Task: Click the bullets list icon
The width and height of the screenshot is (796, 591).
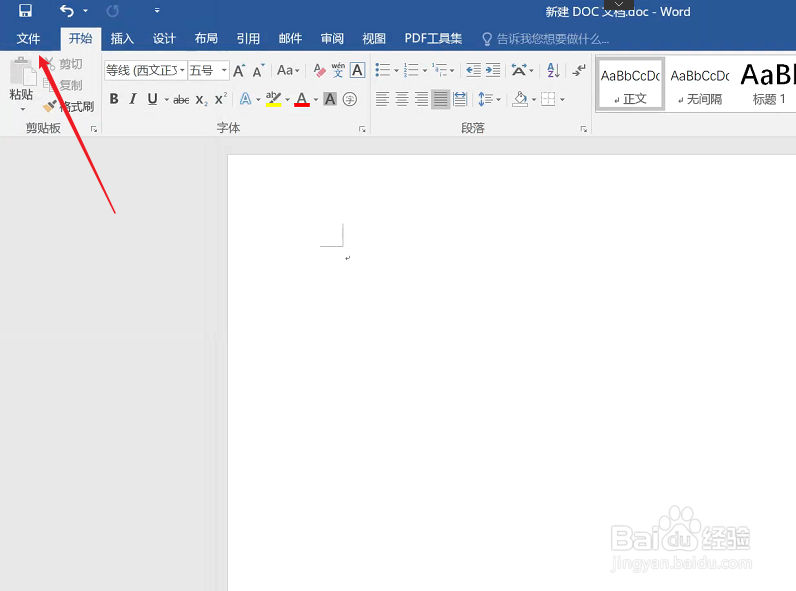Action: [383, 70]
